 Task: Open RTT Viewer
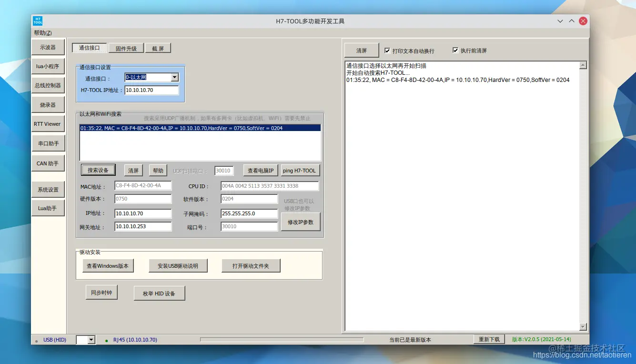[x=48, y=124]
